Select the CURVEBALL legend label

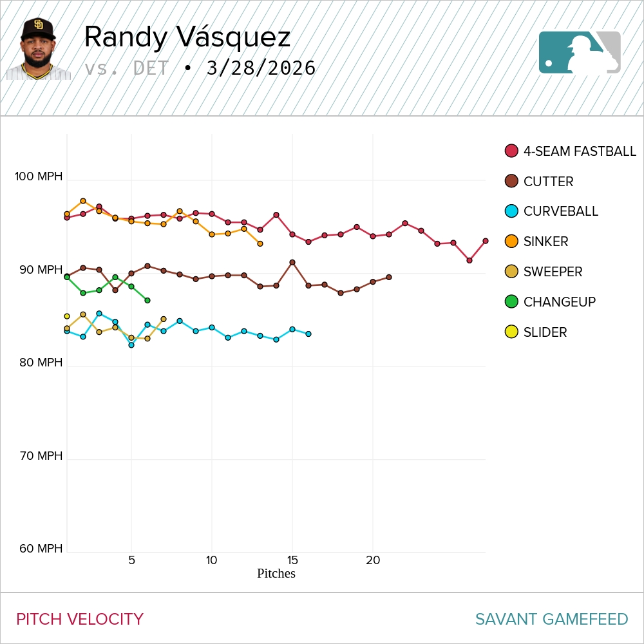click(x=560, y=211)
